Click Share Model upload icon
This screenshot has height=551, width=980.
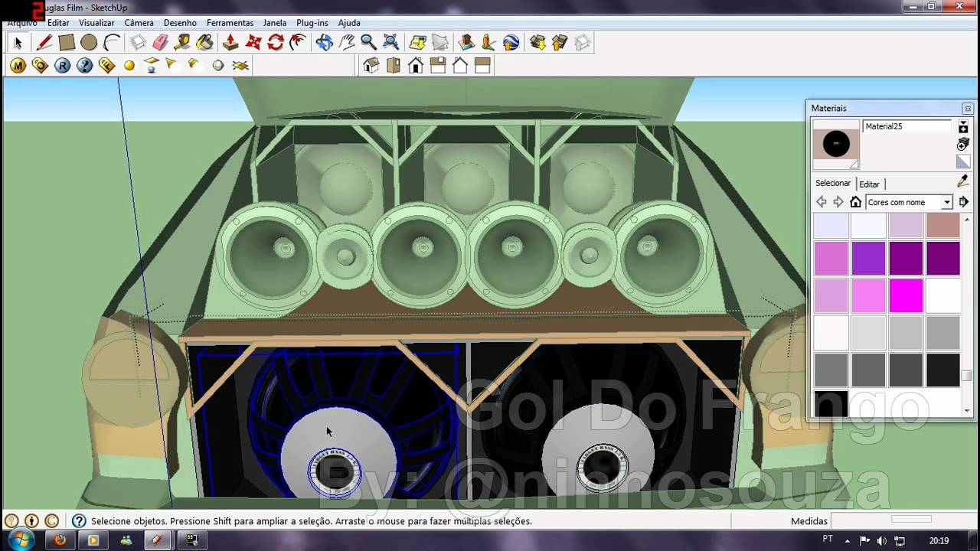560,43
